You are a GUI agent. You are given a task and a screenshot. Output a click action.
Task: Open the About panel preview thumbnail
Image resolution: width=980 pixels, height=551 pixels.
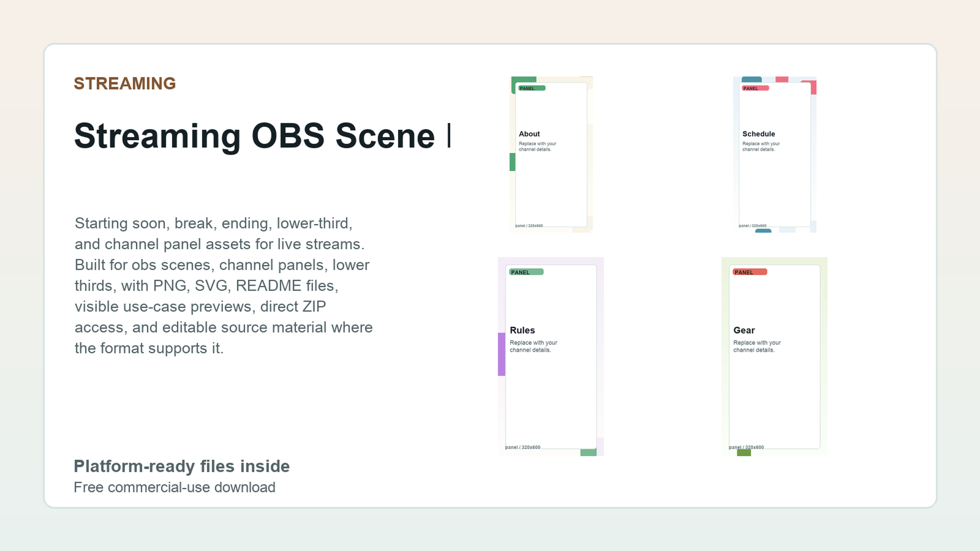pos(551,154)
